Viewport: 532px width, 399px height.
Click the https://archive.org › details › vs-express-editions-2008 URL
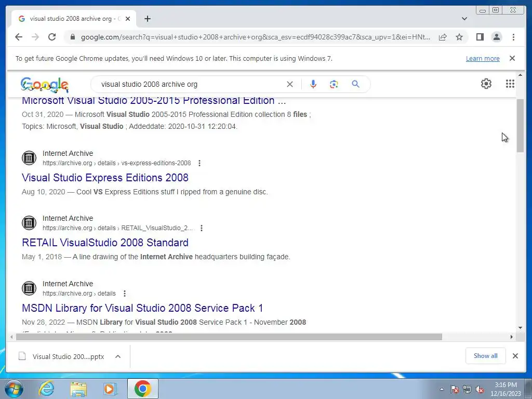pos(117,163)
